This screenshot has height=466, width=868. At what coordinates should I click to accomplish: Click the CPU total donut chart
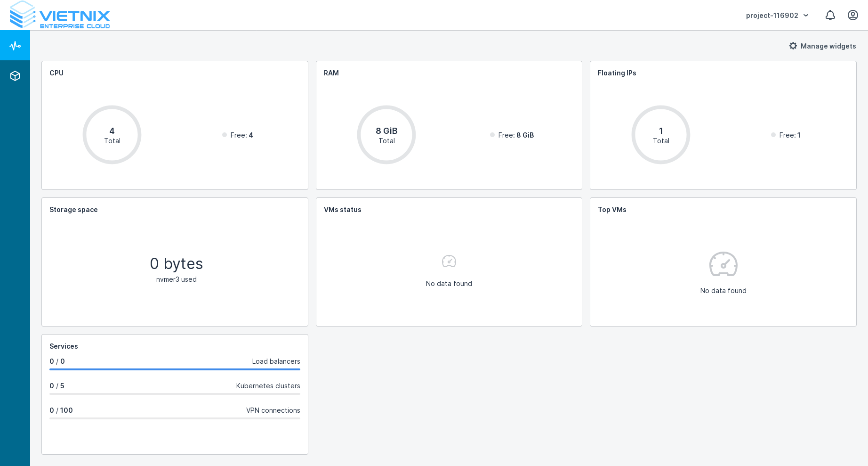(112, 135)
